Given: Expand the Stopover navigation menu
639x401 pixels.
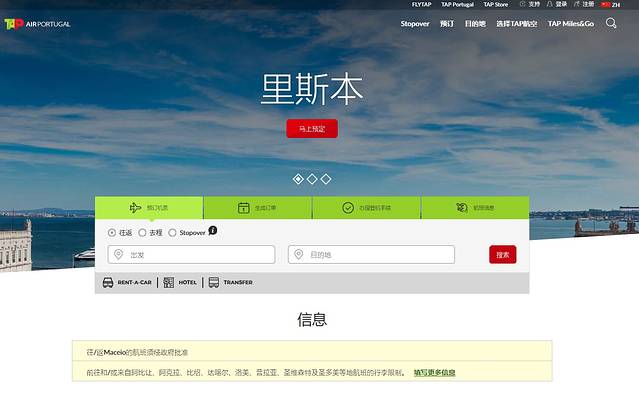Looking at the screenshot, I should (415, 23).
